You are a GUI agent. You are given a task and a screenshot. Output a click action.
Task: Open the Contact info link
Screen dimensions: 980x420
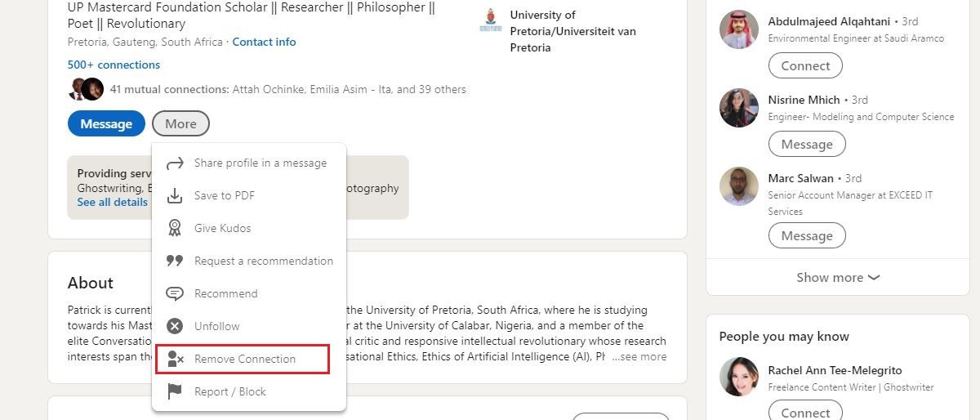(x=264, y=42)
